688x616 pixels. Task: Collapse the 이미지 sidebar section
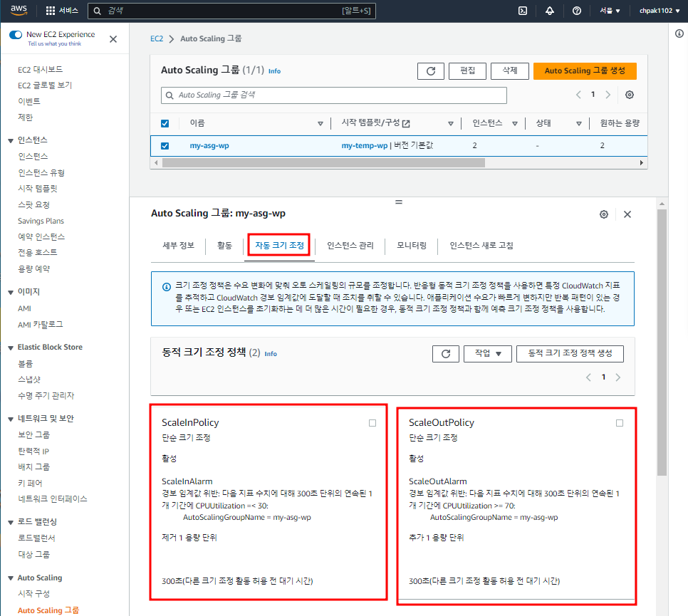tap(11, 293)
